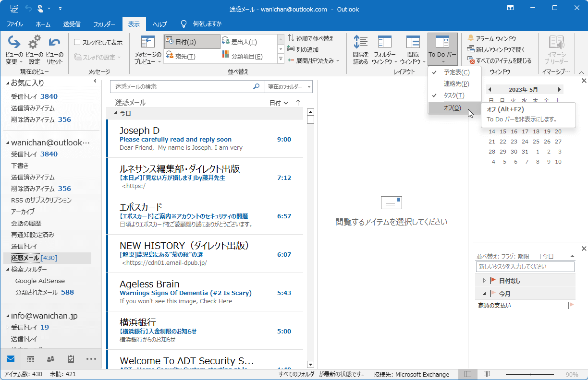Click 逆順で並べ替え
This screenshot has height=380, width=588.
point(310,38)
